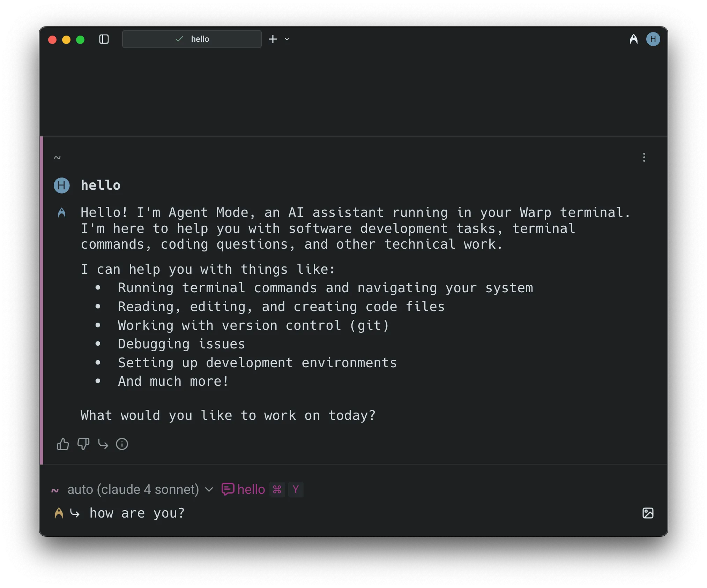Click 'What would you like to work on today?'
This screenshot has width=707, height=588.
tap(228, 415)
